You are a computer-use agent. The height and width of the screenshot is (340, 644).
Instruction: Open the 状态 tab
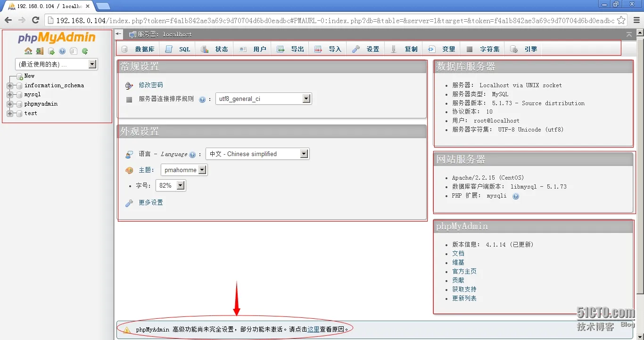[215, 49]
